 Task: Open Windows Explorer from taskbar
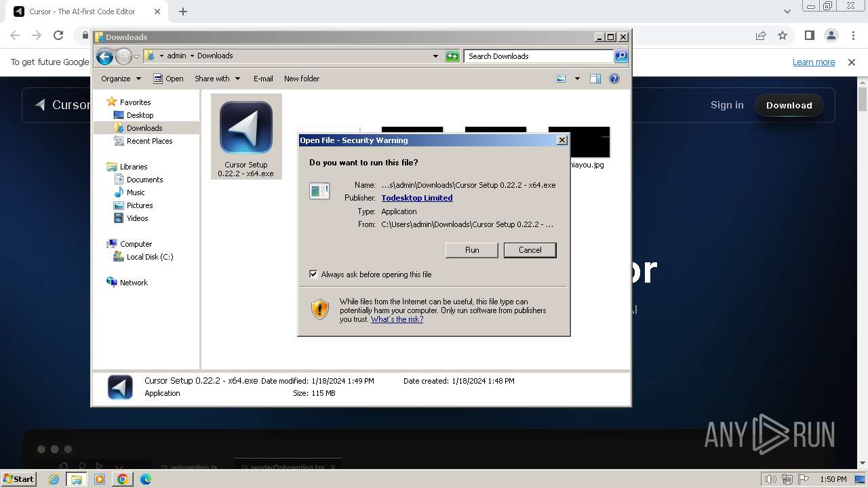point(77,479)
